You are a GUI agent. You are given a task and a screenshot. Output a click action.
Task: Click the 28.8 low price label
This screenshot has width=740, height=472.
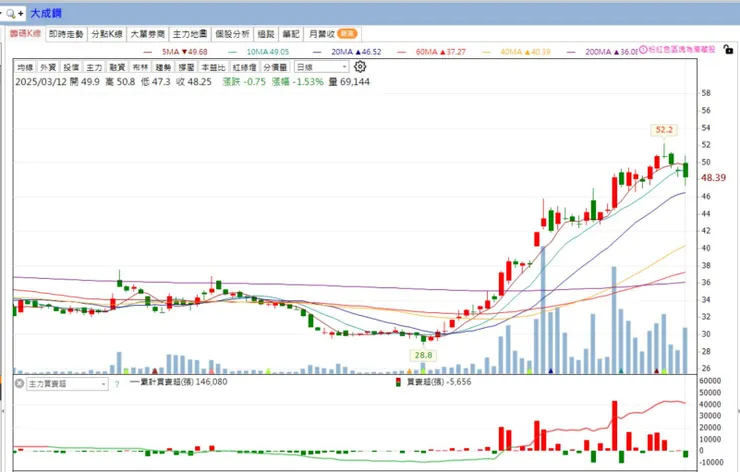[x=423, y=355]
